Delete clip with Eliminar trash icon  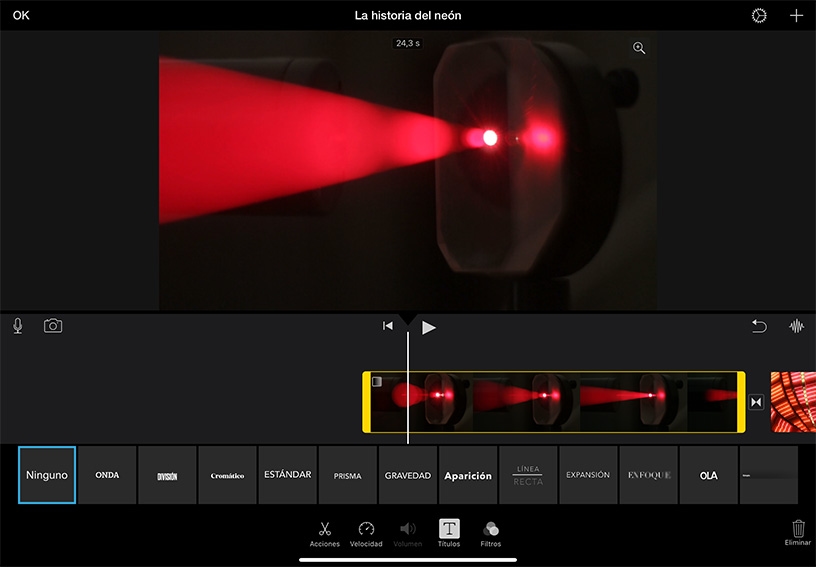click(x=798, y=532)
